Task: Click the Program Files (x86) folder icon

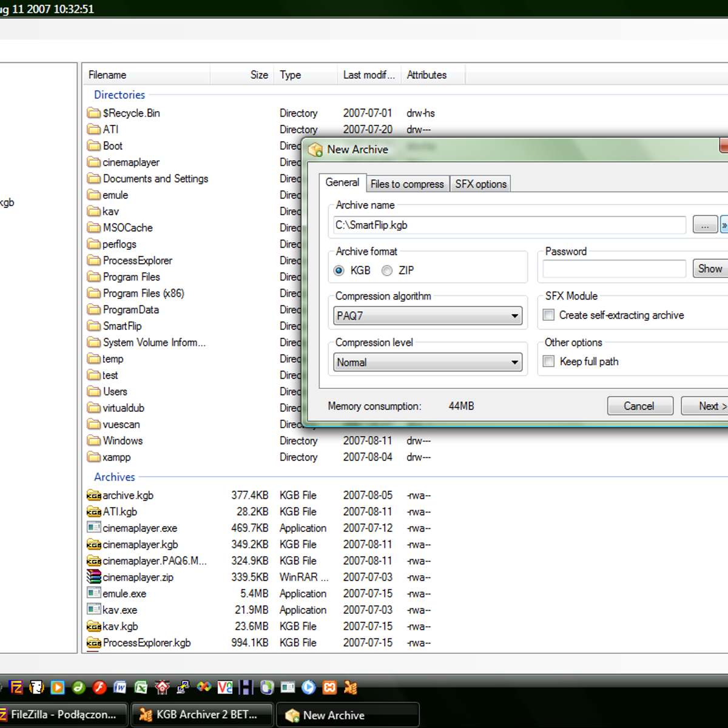Action: point(93,293)
